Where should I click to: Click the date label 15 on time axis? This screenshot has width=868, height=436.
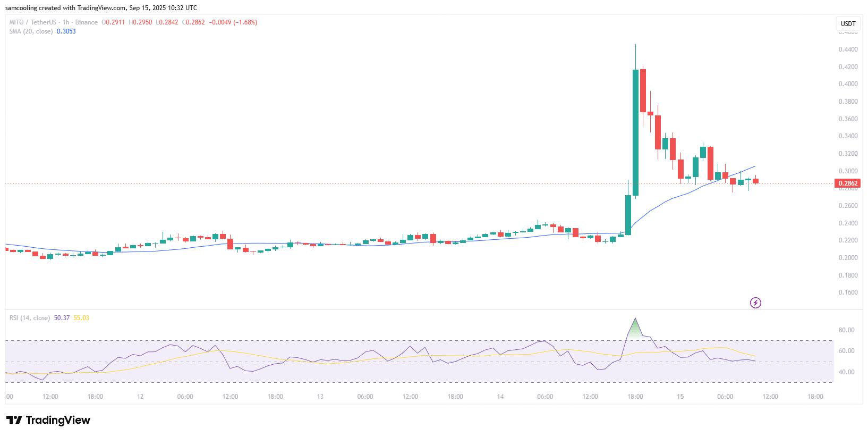click(x=680, y=397)
